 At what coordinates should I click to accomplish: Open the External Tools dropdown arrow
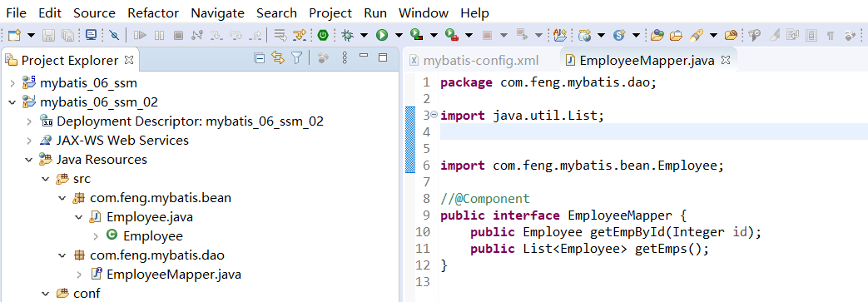469,36
